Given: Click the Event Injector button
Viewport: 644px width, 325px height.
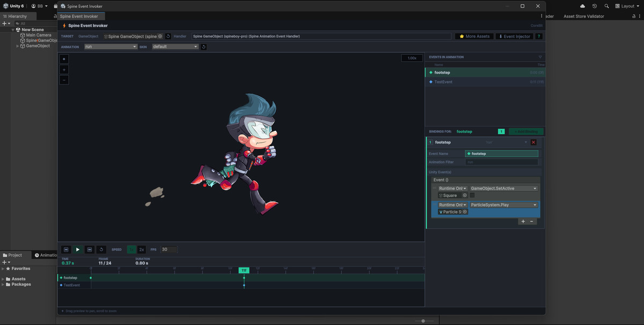Looking at the screenshot, I should [514, 36].
